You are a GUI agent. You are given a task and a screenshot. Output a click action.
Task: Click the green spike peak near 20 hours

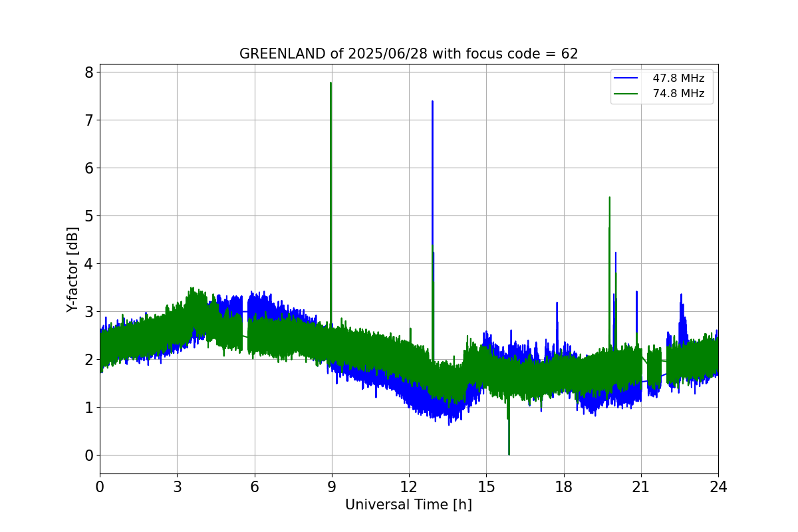click(609, 198)
